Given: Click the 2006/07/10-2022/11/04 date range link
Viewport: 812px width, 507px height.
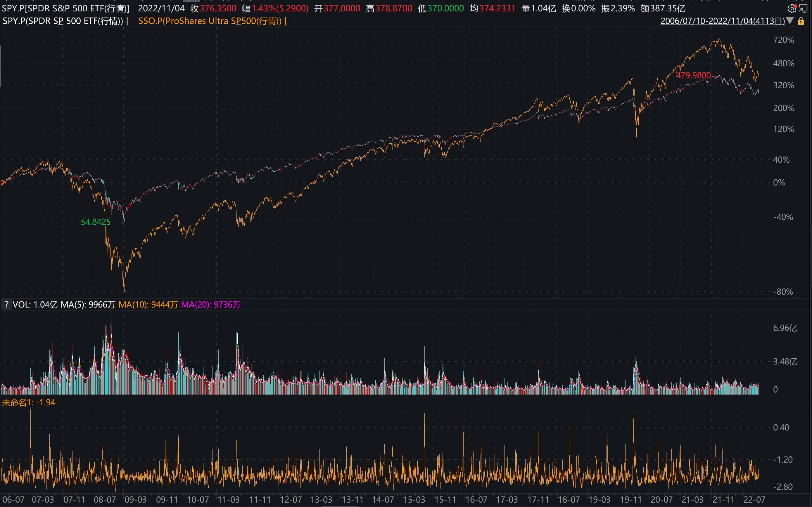Looking at the screenshot, I should pos(723,21).
